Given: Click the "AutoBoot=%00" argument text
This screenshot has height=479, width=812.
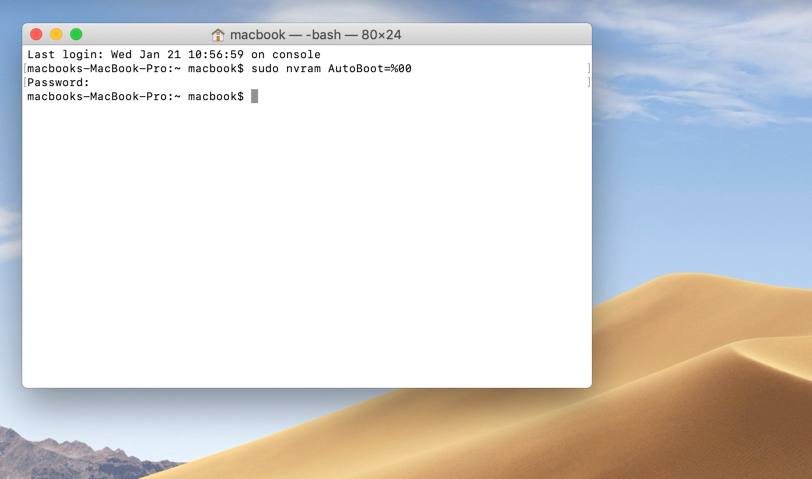Looking at the screenshot, I should click(369, 68).
